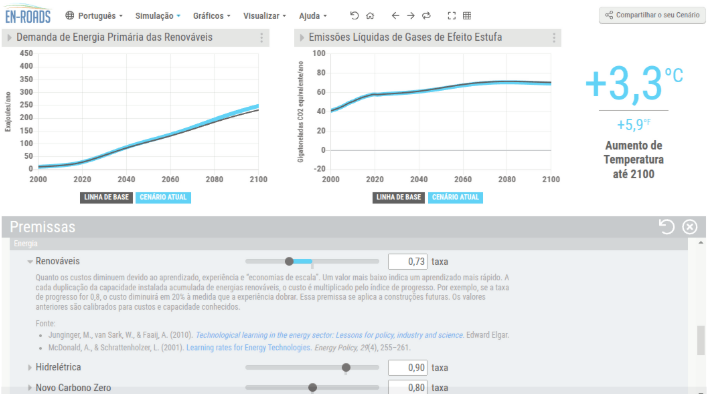Click the Renováveis 0,73 value field

pyautogui.click(x=408, y=261)
